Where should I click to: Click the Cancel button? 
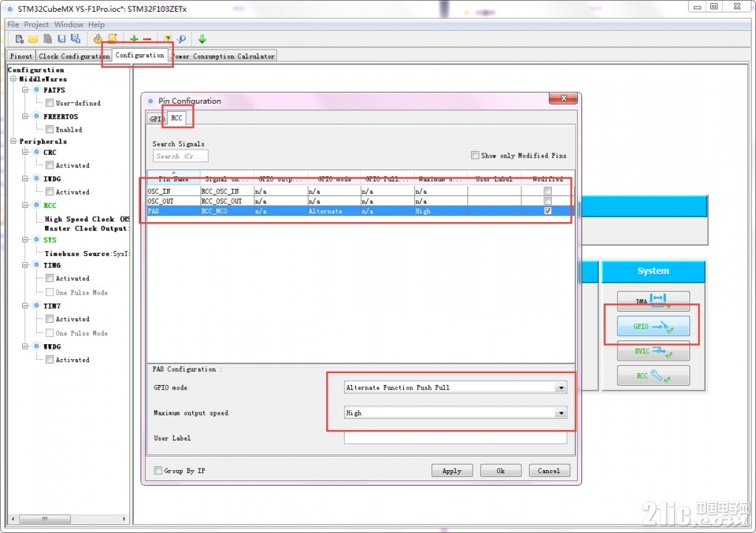[x=549, y=470]
